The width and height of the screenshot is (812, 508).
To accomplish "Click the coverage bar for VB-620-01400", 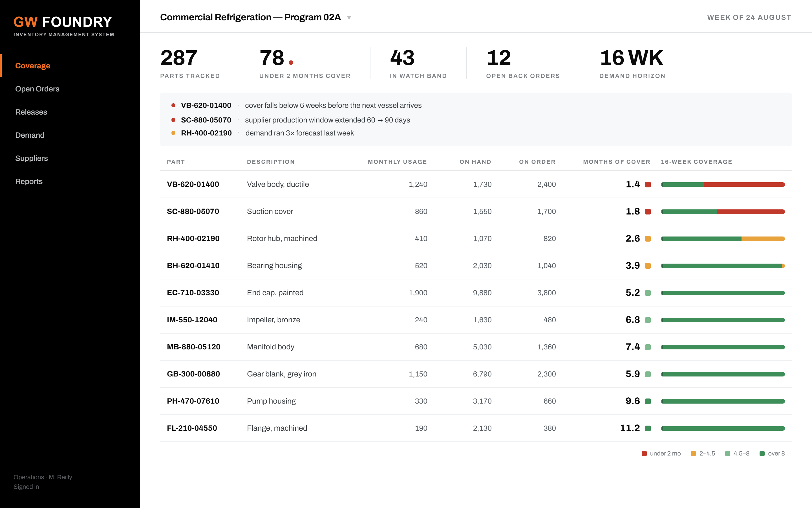I will coord(723,185).
